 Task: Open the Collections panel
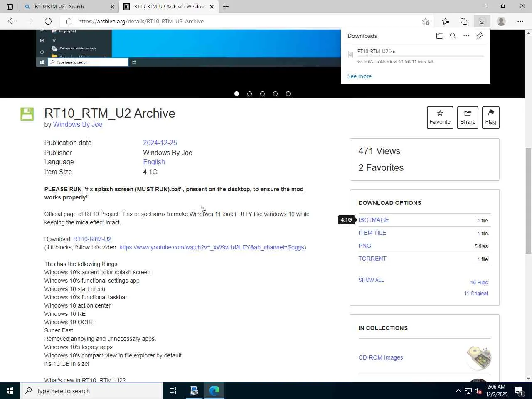click(x=464, y=21)
